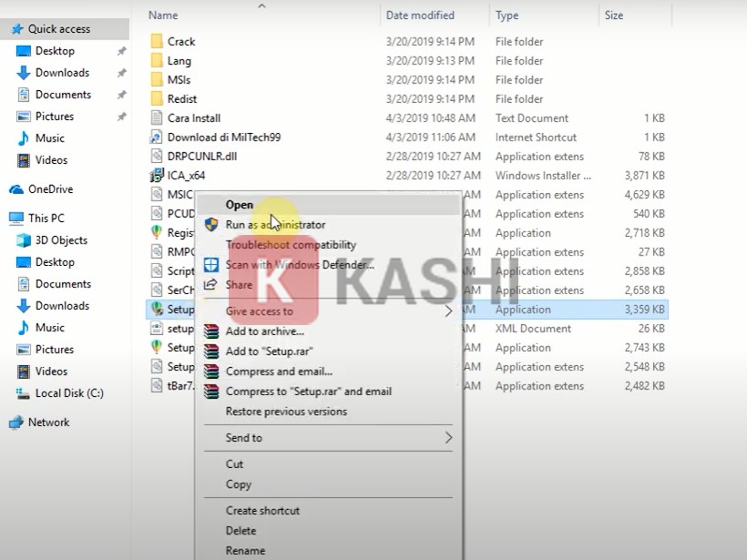747x560 pixels.
Task: Click the Network icon in navigation pane
Action: point(15,423)
